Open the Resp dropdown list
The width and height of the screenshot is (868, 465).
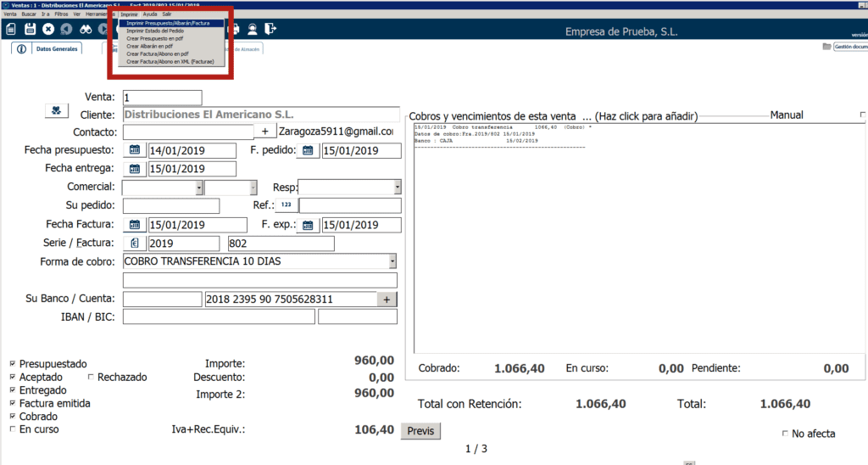pyautogui.click(x=397, y=187)
